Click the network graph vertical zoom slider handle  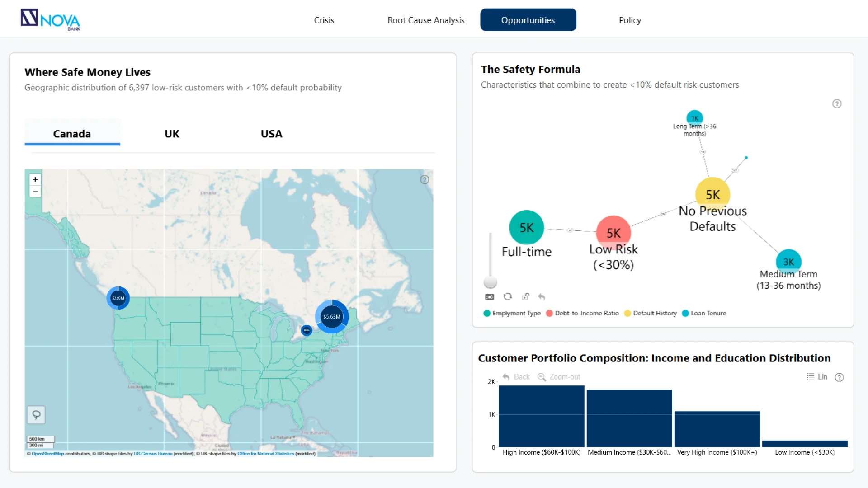(490, 282)
